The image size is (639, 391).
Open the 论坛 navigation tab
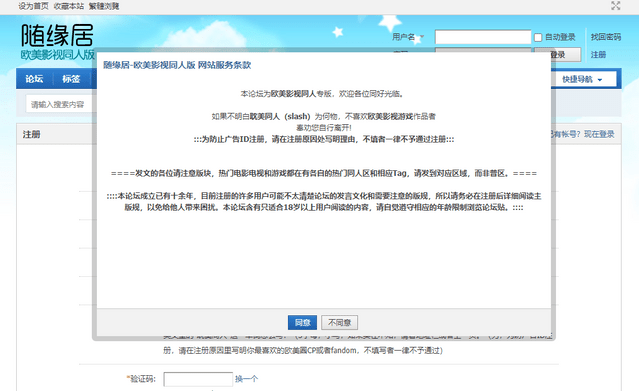[34, 79]
